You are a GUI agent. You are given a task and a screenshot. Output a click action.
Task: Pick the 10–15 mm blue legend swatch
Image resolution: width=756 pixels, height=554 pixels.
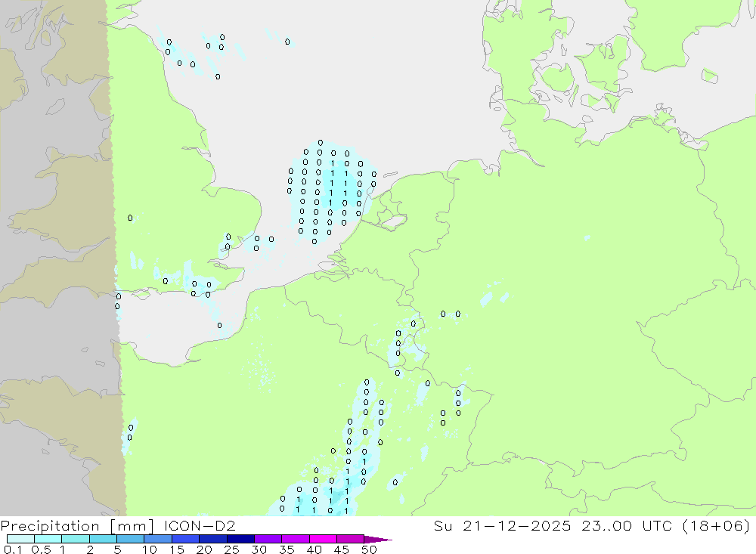point(158,539)
